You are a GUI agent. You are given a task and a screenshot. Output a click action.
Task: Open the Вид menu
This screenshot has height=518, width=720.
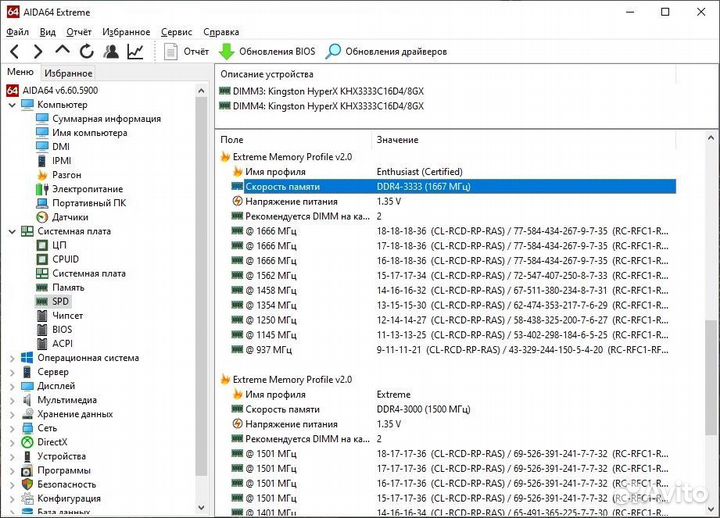(47, 32)
